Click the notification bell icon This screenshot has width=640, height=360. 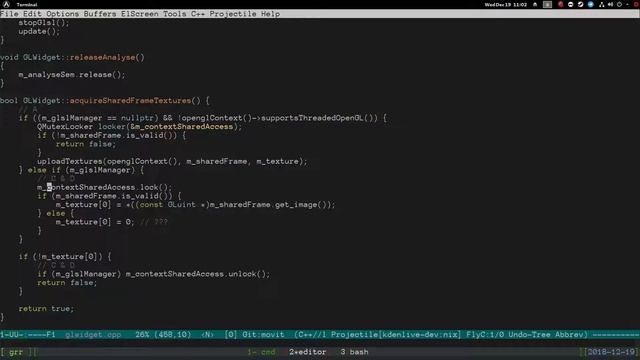[535, 4]
